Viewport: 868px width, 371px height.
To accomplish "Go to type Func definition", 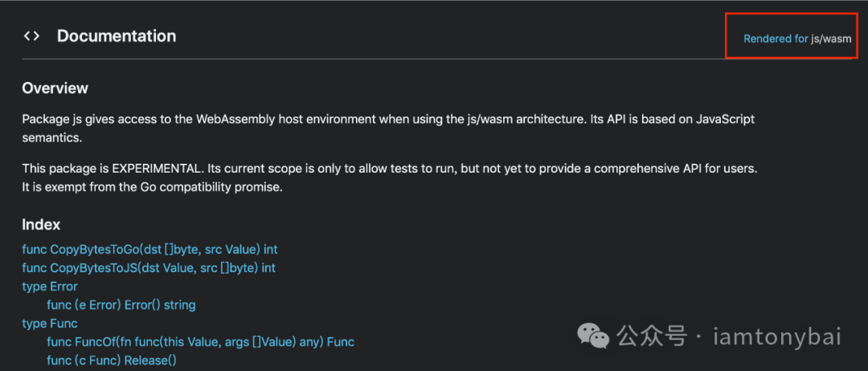I will click(50, 323).
